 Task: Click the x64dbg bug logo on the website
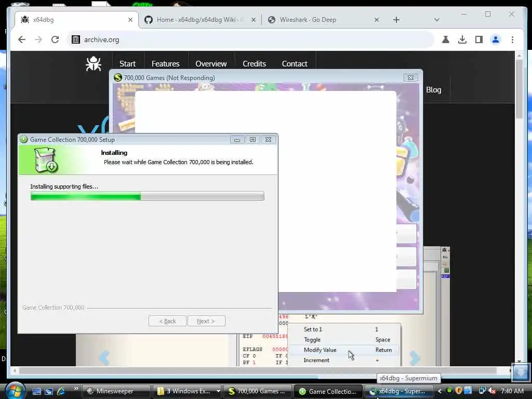(94, 63)
